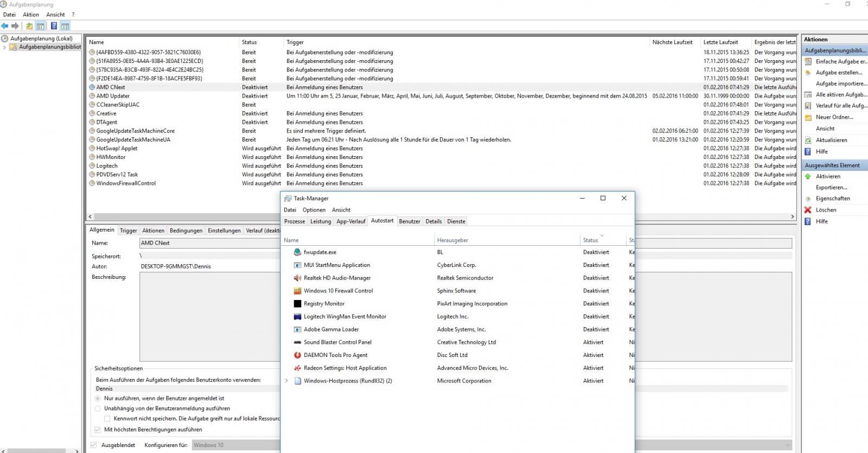Image resolution: width=868 pixels, height=453 pixels.
Task: Click the folder-up toolbar icon
Action: click(29, 25)
